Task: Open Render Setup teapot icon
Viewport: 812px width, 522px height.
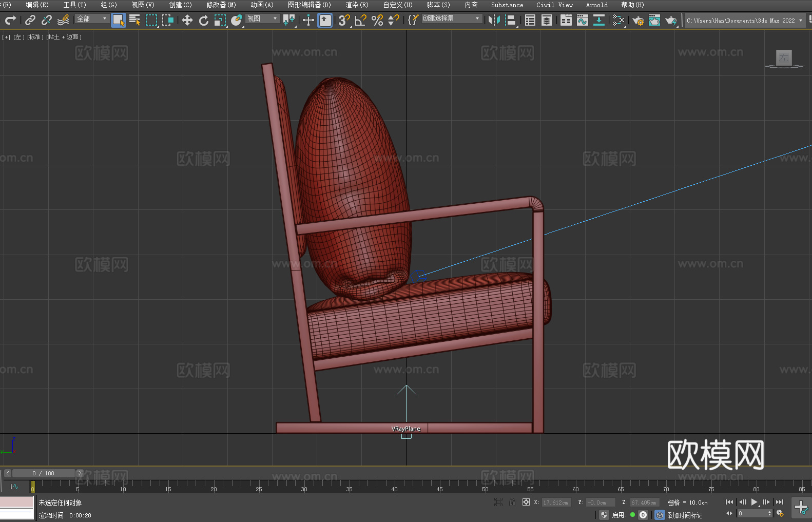Action: coord(638,20)
